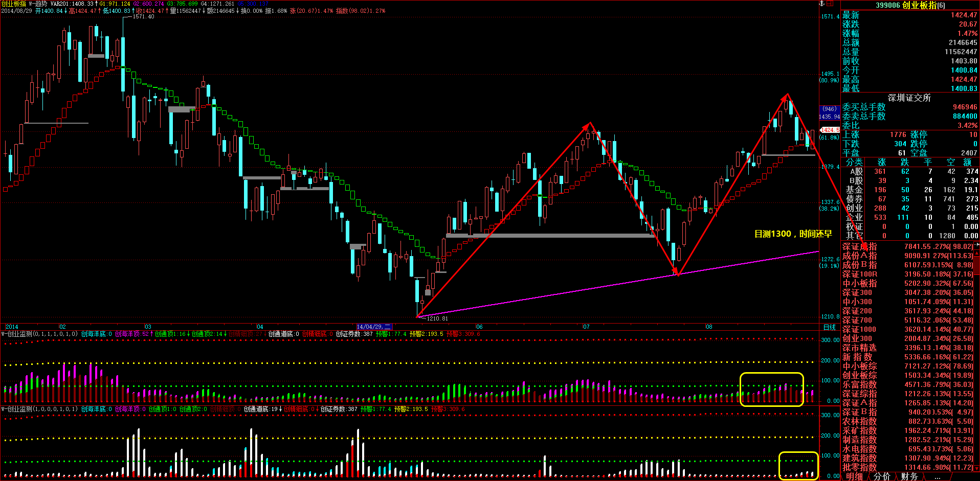Viewport: 980px width, 481px height.
Task: Click the 创业板指 title in quote panel
Action: pyautogui.click(x=910, y=5)
